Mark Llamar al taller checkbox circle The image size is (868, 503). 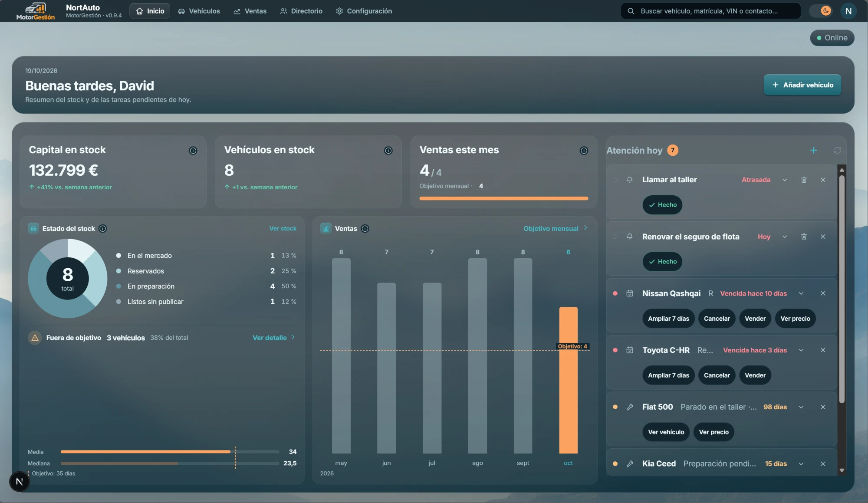pos(615,180)
